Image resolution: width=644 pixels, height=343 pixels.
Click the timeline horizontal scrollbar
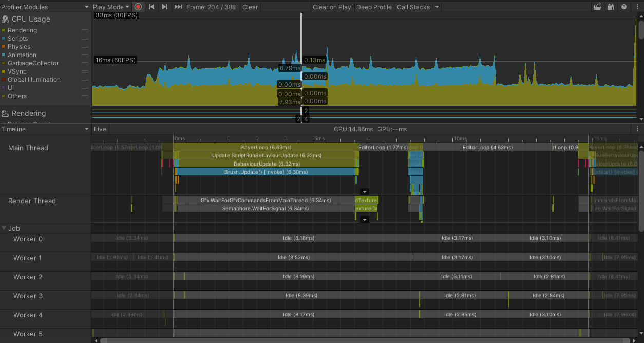click(x=365, y=340)
